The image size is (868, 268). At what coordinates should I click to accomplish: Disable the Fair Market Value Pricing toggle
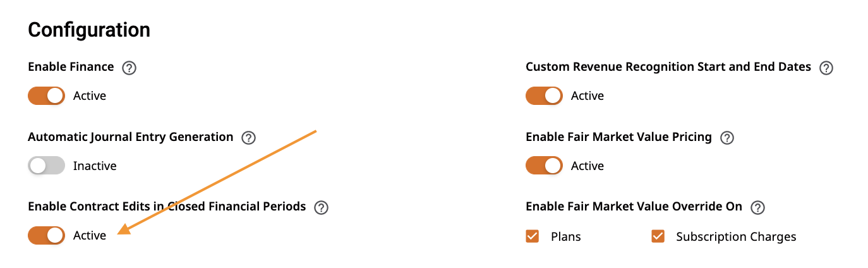[544, 166]
